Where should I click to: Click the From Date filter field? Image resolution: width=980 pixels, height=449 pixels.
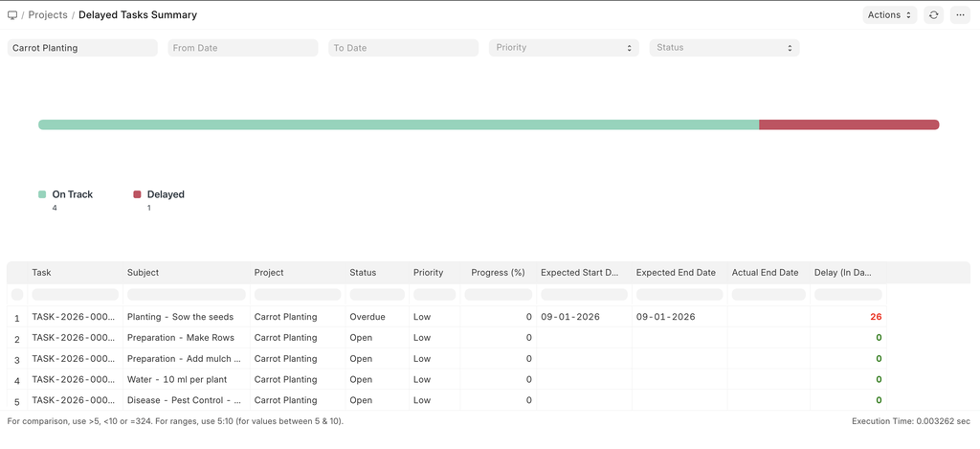coord(243,48)
